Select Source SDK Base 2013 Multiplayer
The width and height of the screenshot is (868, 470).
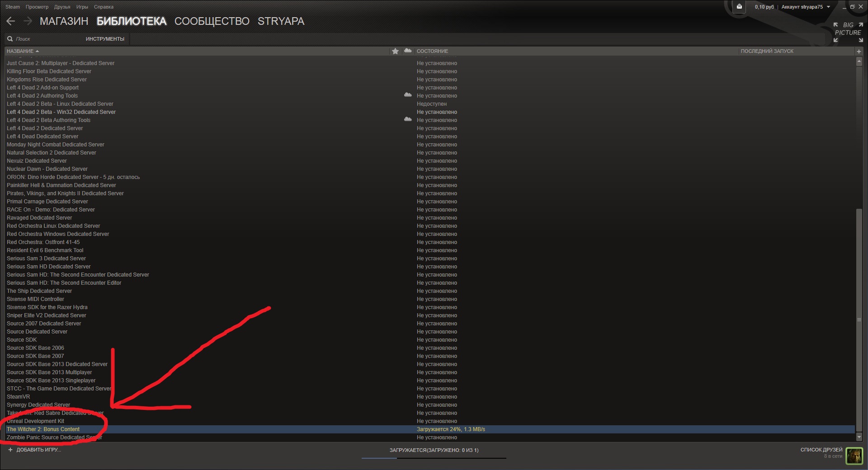click(49, 372)
